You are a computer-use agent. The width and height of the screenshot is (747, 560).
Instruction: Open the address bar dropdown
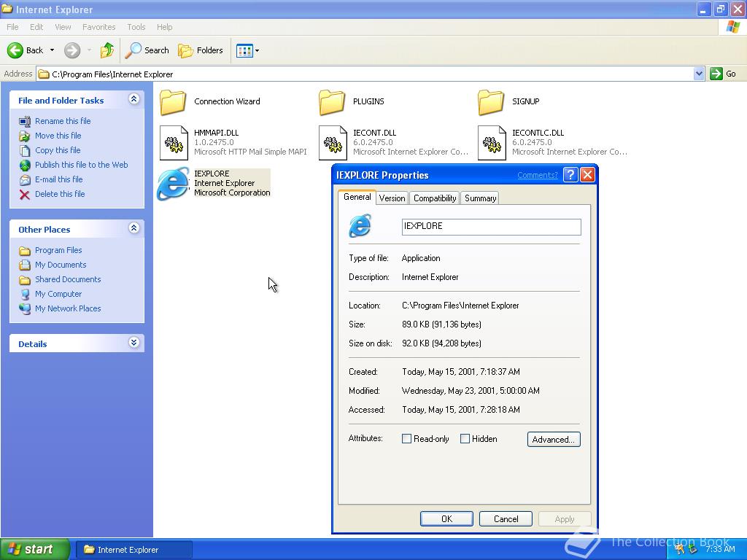point(698,74)
